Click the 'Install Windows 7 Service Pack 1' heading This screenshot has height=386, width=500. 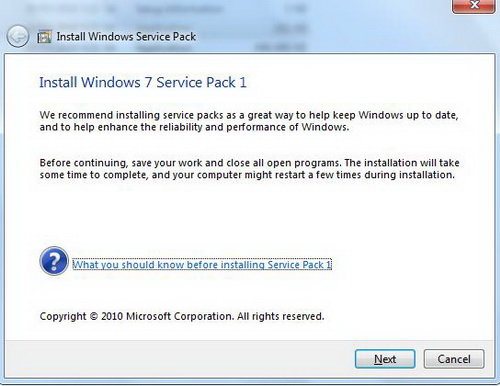pos(143,82)
